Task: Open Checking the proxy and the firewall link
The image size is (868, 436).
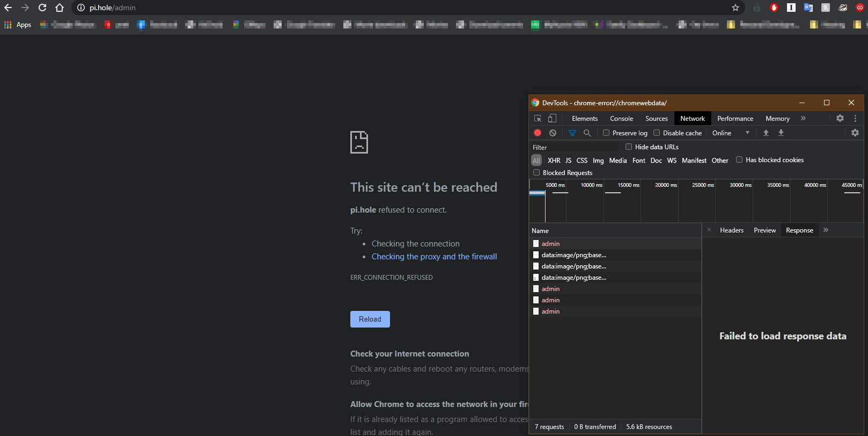Action: (434, 257)
